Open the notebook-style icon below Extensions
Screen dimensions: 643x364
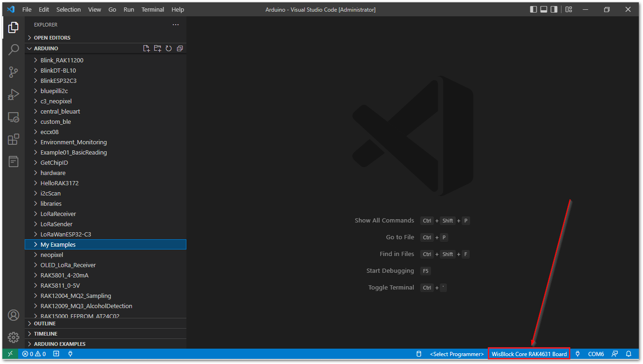[14, 162]
